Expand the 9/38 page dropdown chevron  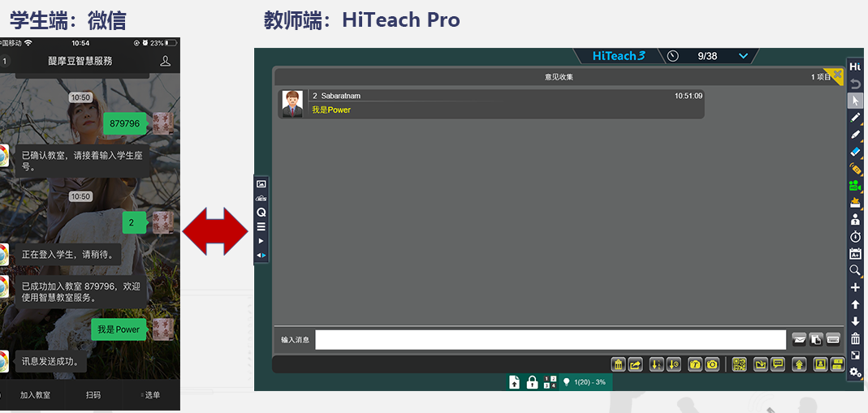tap(743, 56)
